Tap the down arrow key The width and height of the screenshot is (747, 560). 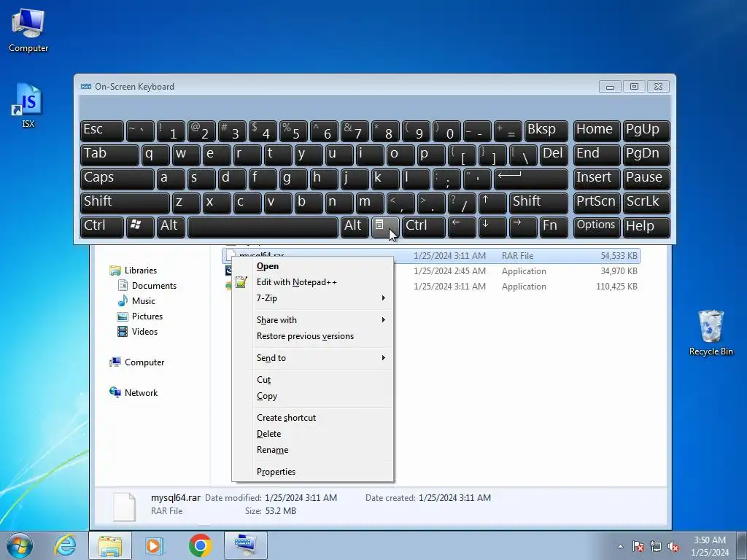click(492, 226)
